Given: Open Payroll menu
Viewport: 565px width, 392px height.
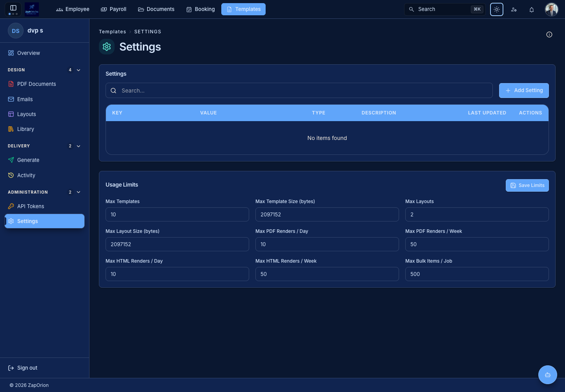Looking at the screenshot, I should (114, 9).
